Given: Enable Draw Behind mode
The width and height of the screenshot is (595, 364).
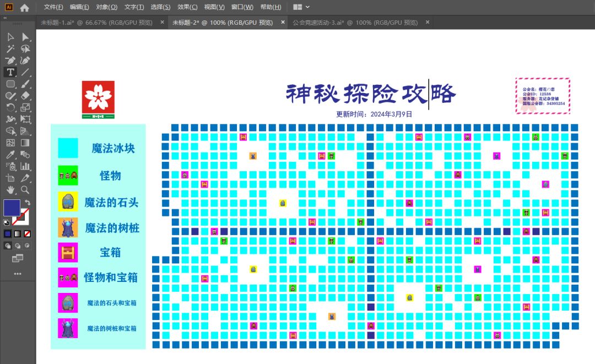Looking at the screenshot, I should [18, 246].
